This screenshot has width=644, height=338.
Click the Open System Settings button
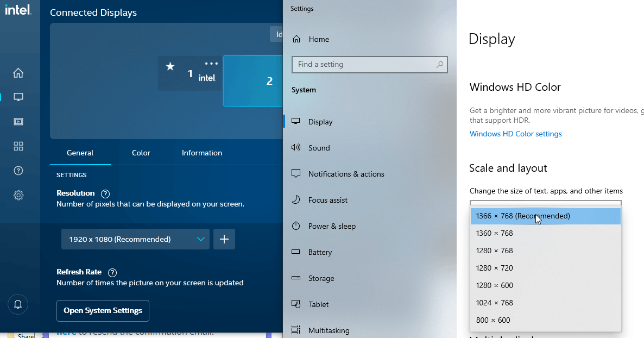tap(103, 311)
